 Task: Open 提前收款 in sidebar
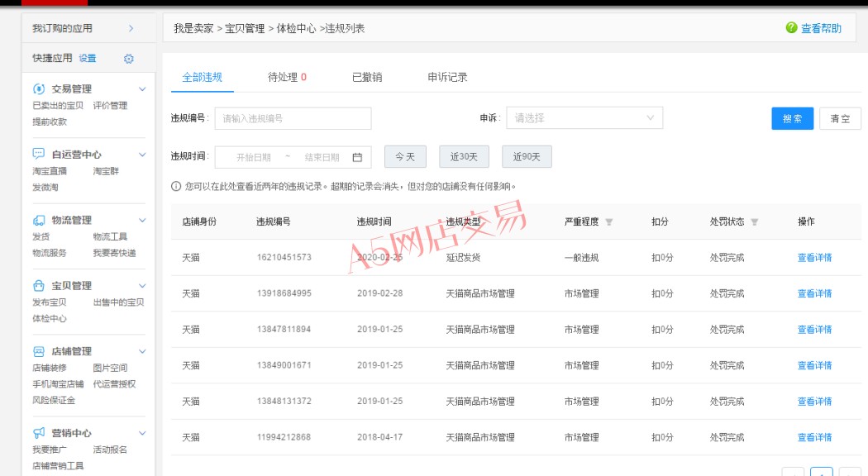tap(50, 121)
